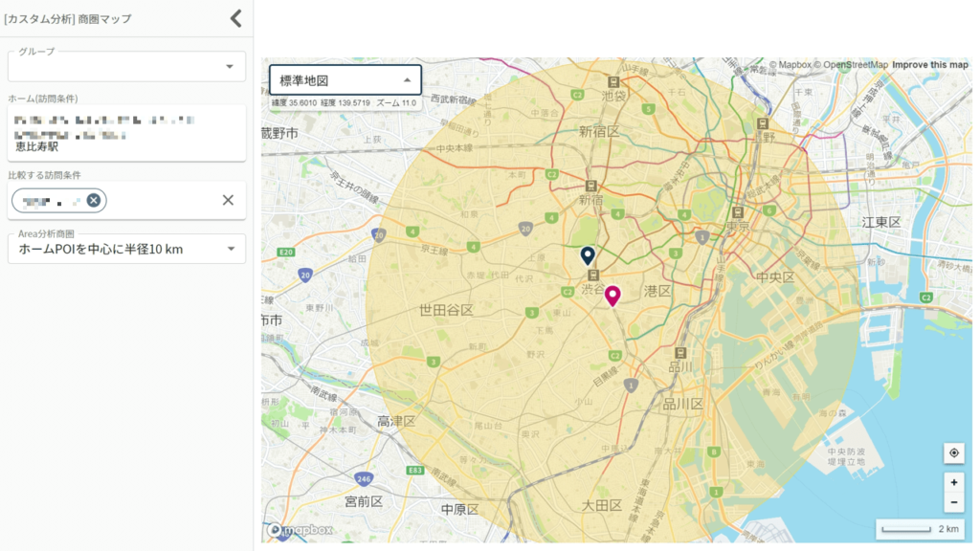
Task: Zoom out using the minus icon
Action: 953,501
